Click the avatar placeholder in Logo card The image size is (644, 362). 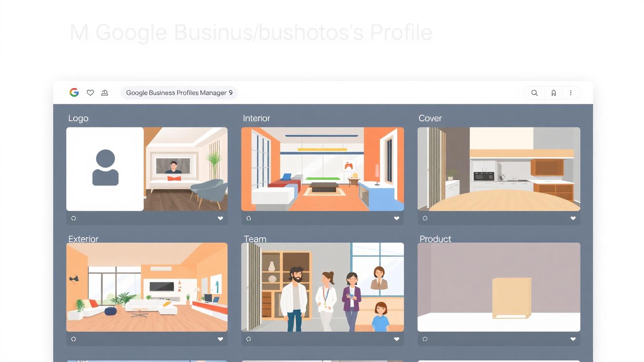[x=105, y=168]
